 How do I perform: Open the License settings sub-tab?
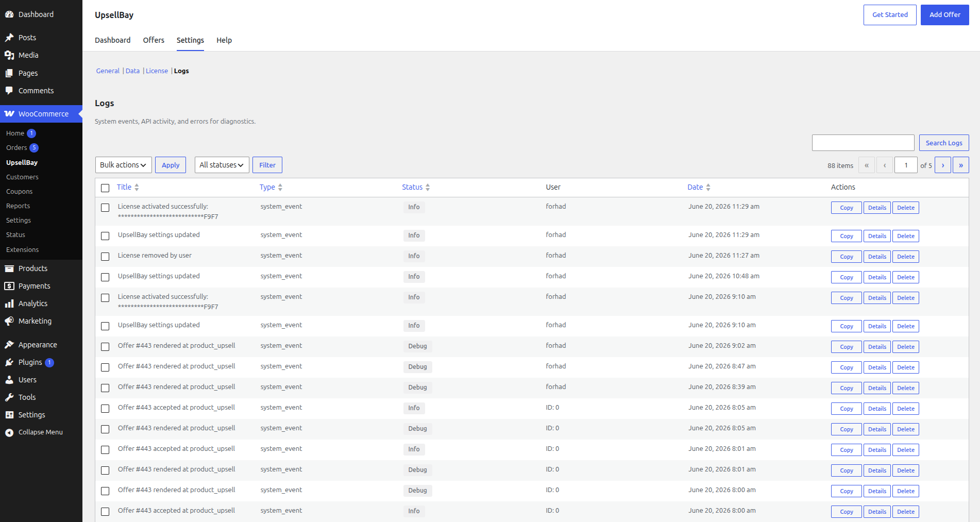pyautogui.click(x=157, y=71)
